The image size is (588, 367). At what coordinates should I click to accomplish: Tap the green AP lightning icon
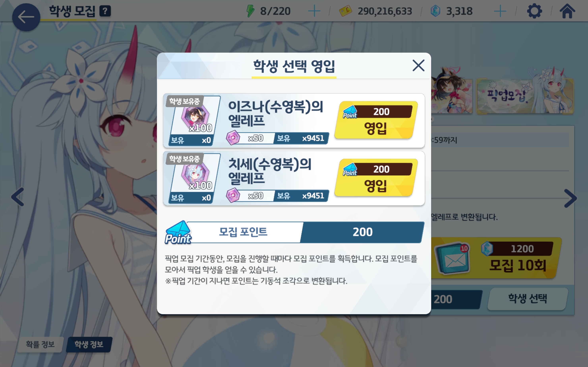250,11
